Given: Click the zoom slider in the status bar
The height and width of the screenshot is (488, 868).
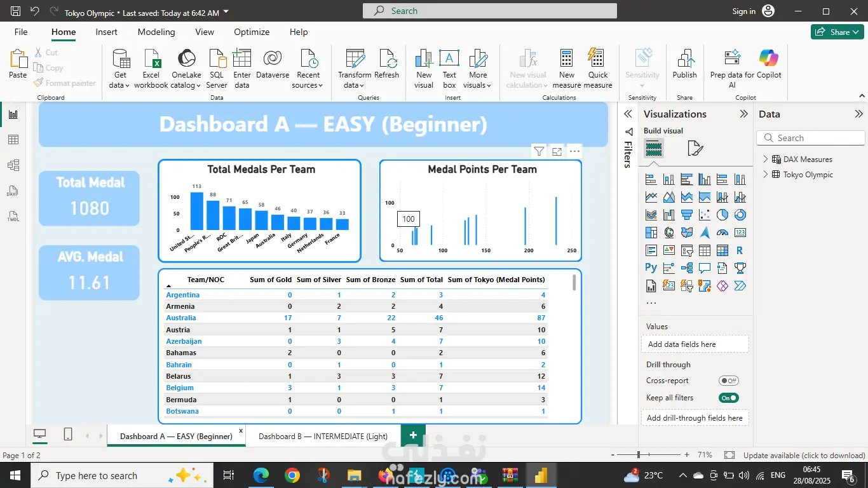Looking at the screenshot, I should 649,455.
